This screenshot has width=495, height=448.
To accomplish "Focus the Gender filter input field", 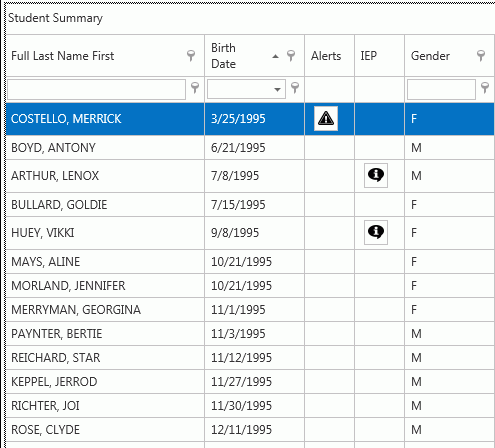I will tap(441, 89).
